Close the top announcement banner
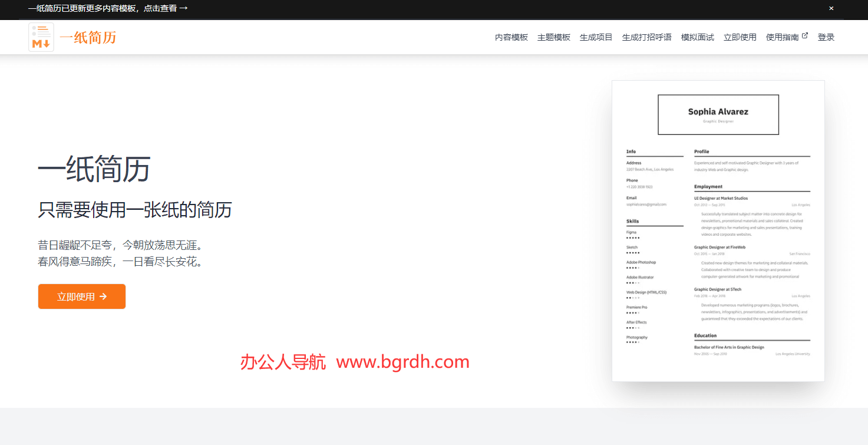Image resolution: width=868 pixels, height=445 pixels. click(x=831, y=8)
